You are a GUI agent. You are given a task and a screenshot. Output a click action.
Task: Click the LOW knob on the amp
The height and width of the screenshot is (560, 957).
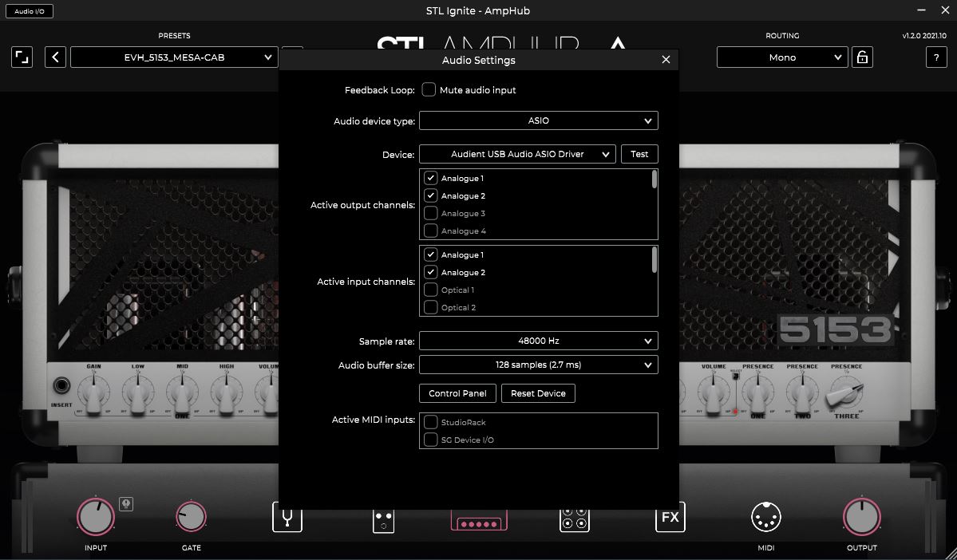coord(138,392)
